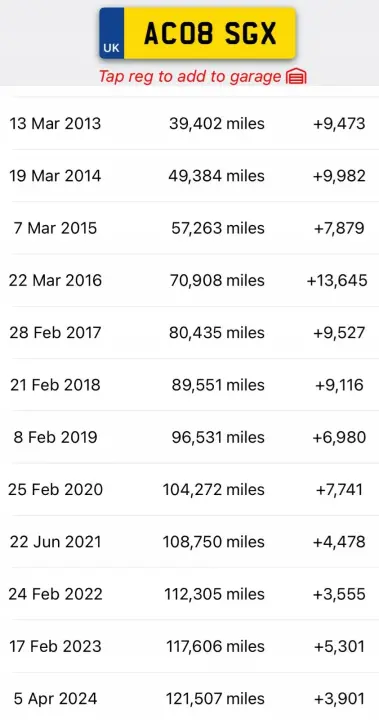The width and height of the screenshot is (379, 720).
Task: Click 'Tap reg to add to garage' text
Action: (190, 77)
